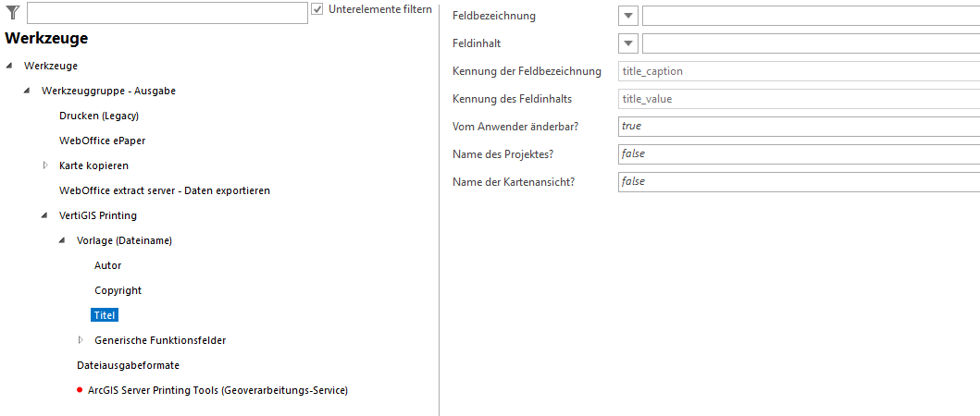
Task: Expand Generische Funktionsfelder node
Action: pos(80,340)
